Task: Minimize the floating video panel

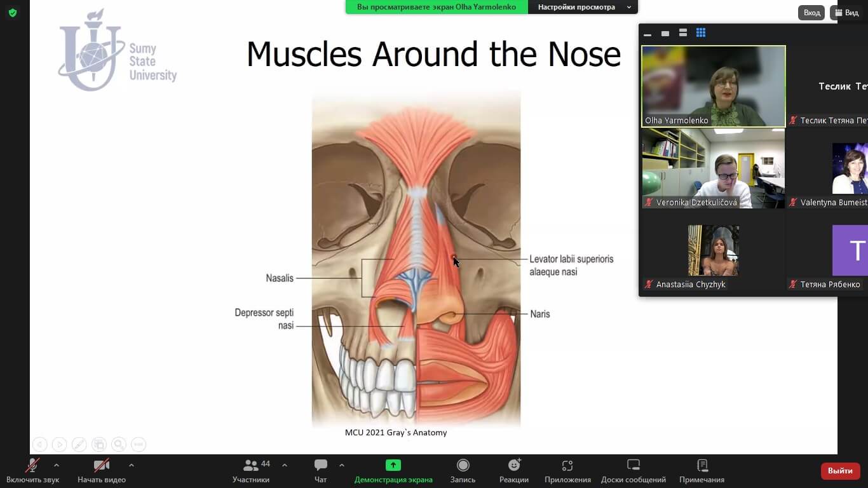Action: (x=648, y=34)
